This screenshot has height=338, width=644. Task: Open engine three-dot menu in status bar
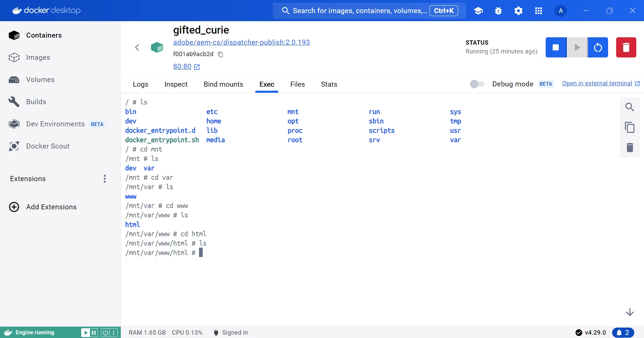point(114,333)
